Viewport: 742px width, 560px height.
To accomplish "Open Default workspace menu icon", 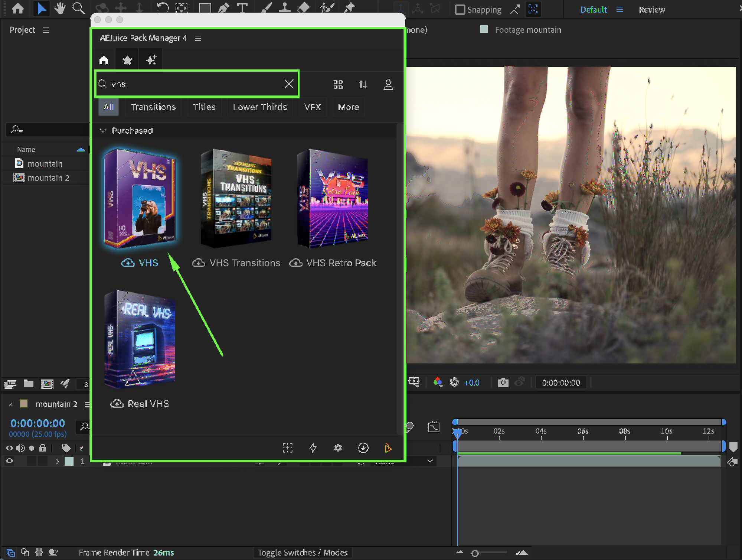I will 620,10.
